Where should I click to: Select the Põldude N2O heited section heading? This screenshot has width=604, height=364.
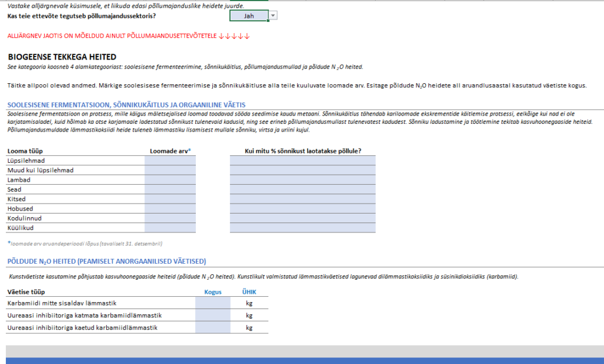click(x=106, y=261)
